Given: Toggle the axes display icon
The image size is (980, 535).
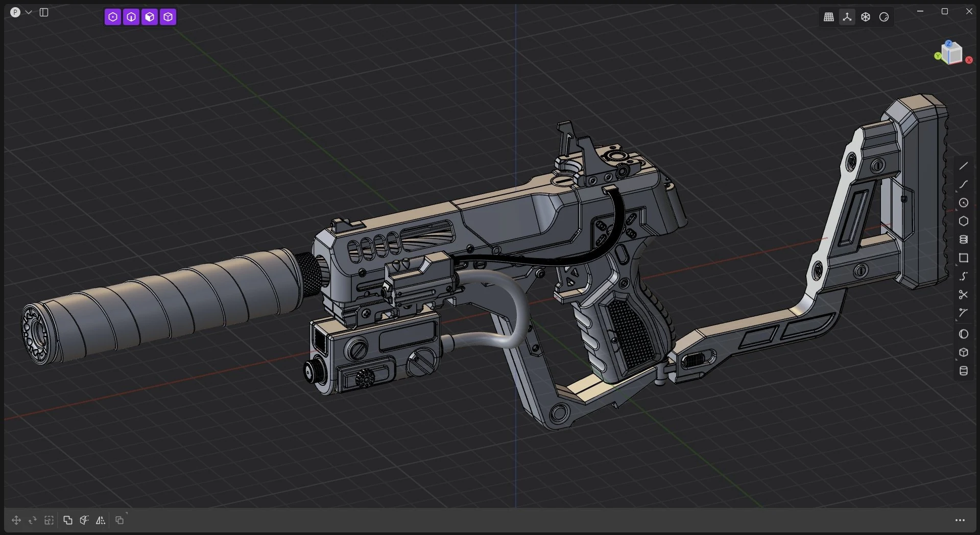Looking at the screenshot, I should coord(847,17).
